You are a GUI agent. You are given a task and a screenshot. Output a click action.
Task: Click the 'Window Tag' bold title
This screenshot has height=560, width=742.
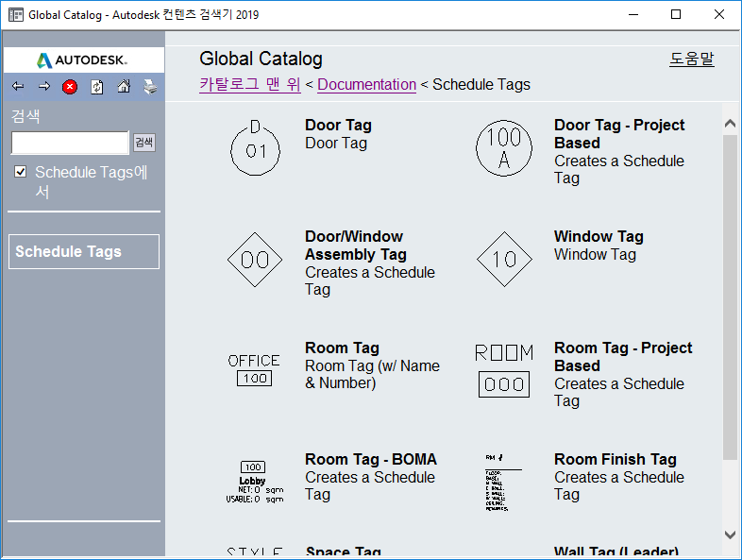coord(599,236)
